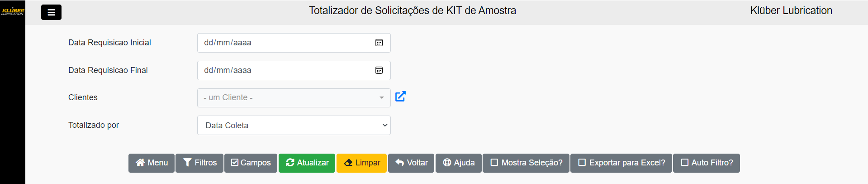Click the green Atualizar refresh button
The image size is (868, 184).
tap(307, 163)
